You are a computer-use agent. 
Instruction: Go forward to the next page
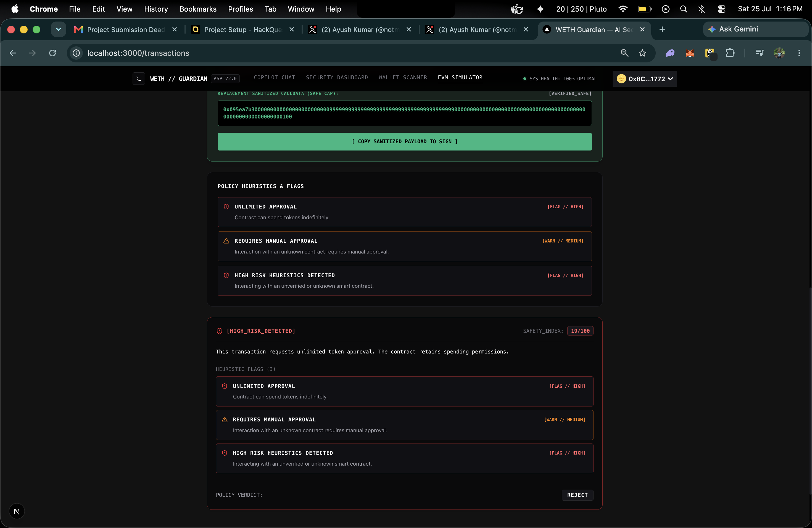click(x=32, y=53)
